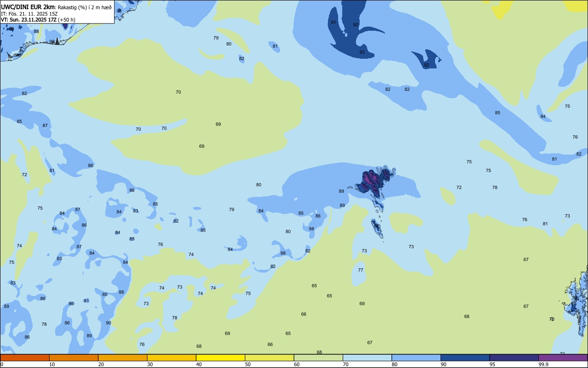This screenshot has height=368, width=588.
Task: Click the '30' tick label on the color scale
Action: click(x=150, y=364)
